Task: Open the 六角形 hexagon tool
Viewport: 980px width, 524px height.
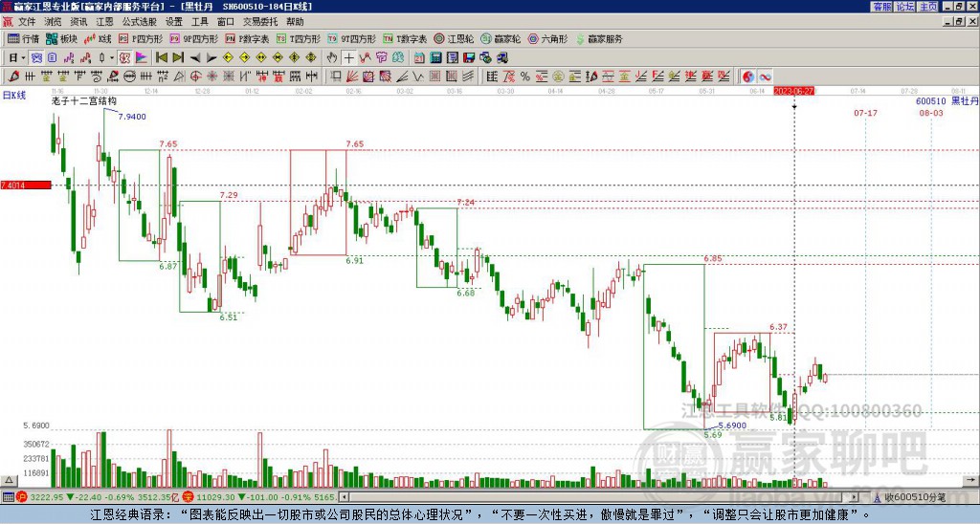Action: point(547,38)
